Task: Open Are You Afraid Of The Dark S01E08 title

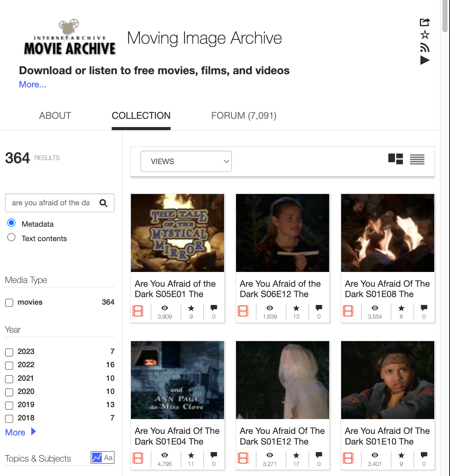Action: click(x=387, y=289)
